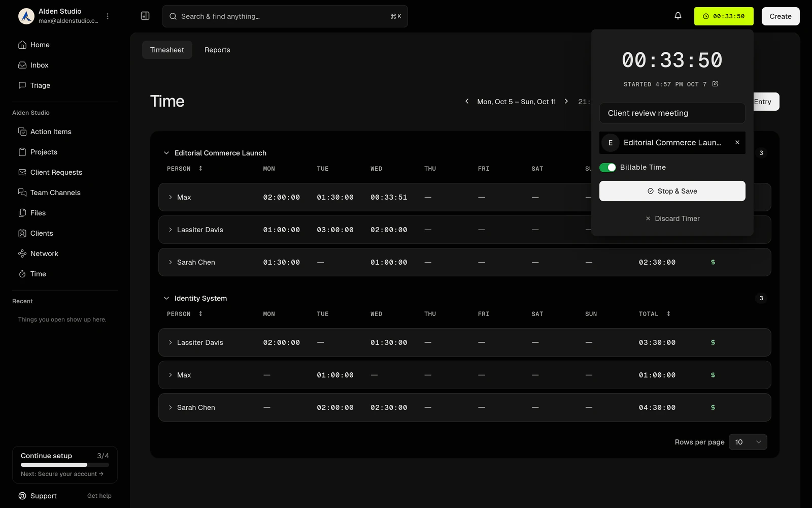The image size is (812, 508).
Task: Click billable dollar icon for Sarah Chen 02:30:00
Action: point(713,262)
